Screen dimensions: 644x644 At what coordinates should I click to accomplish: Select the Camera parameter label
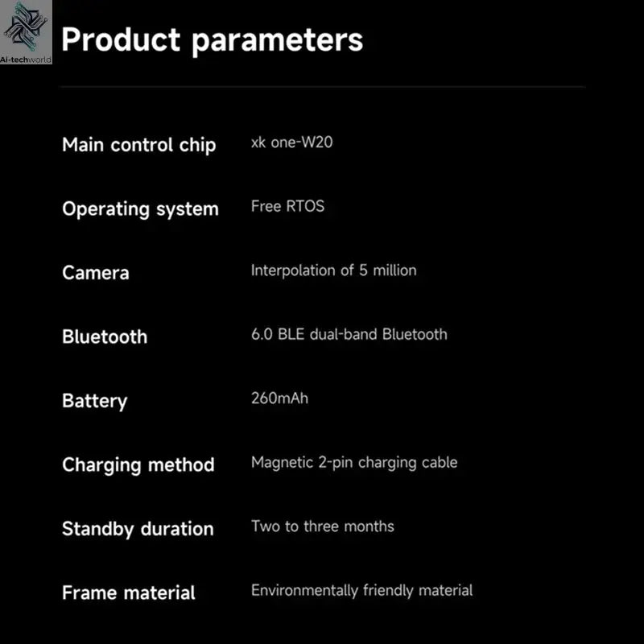(x=95, y=273)
